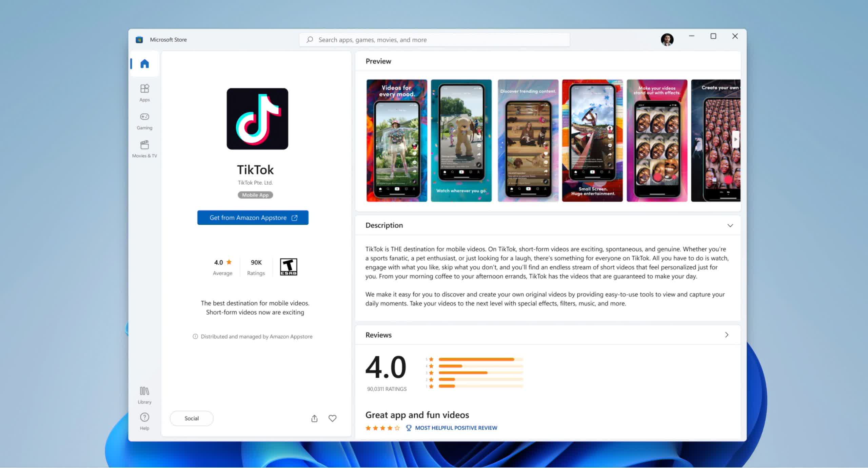Open the Movies & TV section
This screenshot has height=468, width=868.
pyautogui.click(x=144, y=149)
